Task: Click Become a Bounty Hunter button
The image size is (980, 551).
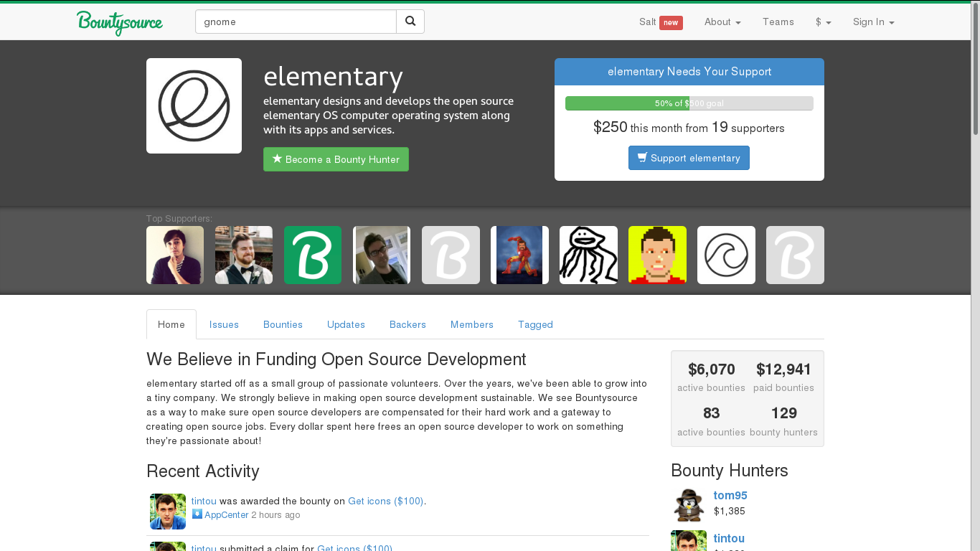Action: (336, 159)
